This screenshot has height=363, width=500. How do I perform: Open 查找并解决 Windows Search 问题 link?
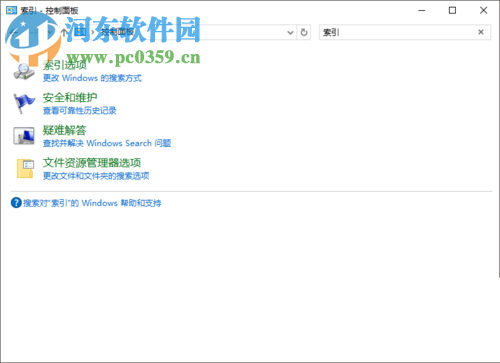click(x=107, y=143)
